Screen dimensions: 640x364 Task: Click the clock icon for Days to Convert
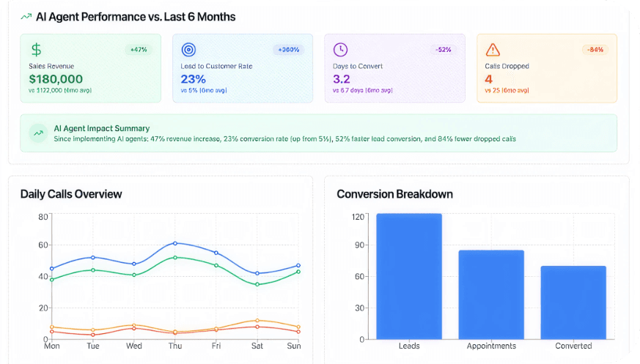point(340,50)
